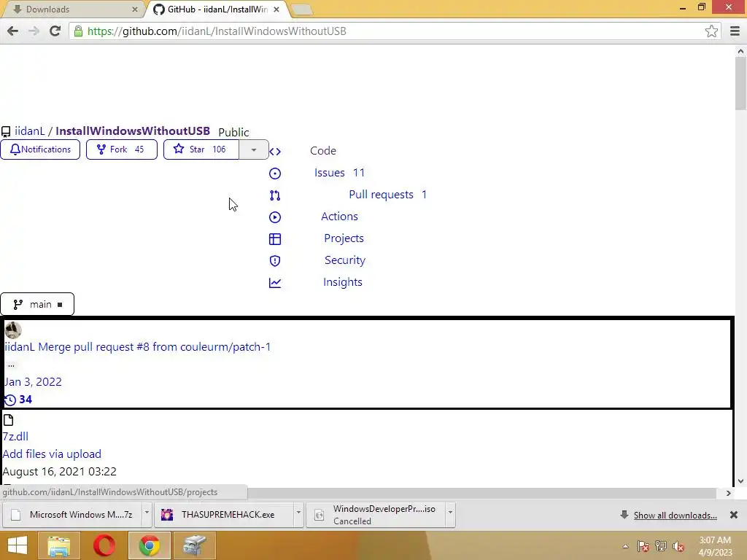Click the muted volume tray icon
747x560 pixels.
coord(678,546)
